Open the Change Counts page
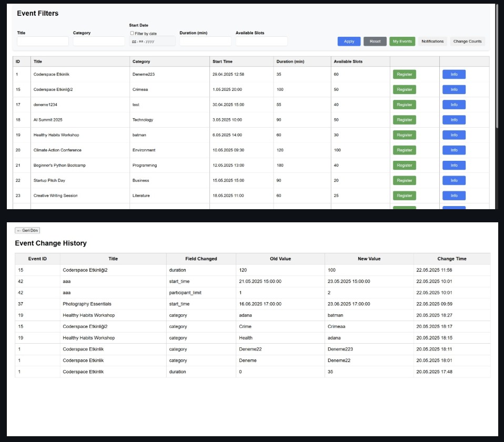 pos(467,42)
